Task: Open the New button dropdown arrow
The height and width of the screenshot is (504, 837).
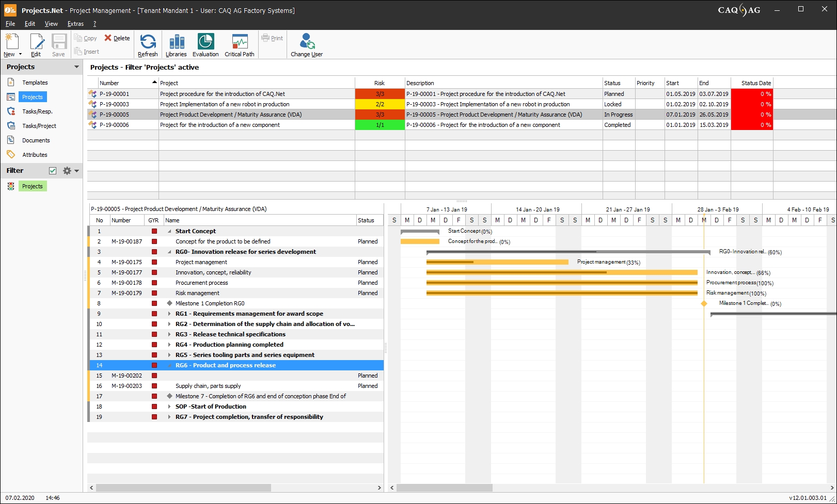Action: point(20,54)
